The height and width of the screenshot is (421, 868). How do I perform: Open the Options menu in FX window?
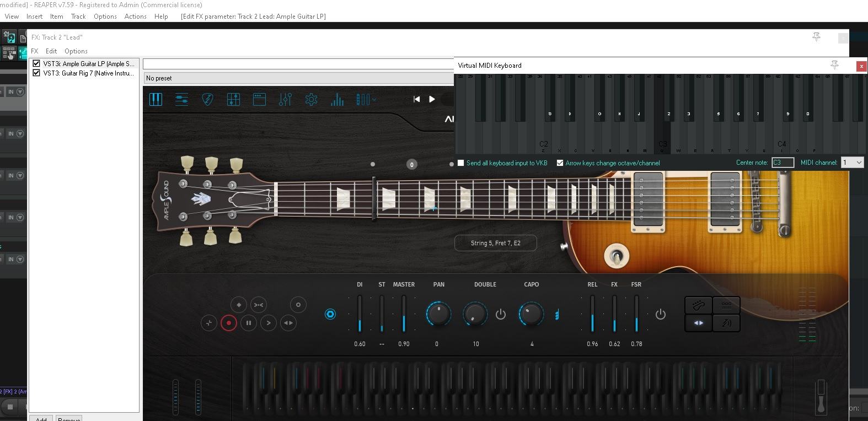tap(76, 51)
